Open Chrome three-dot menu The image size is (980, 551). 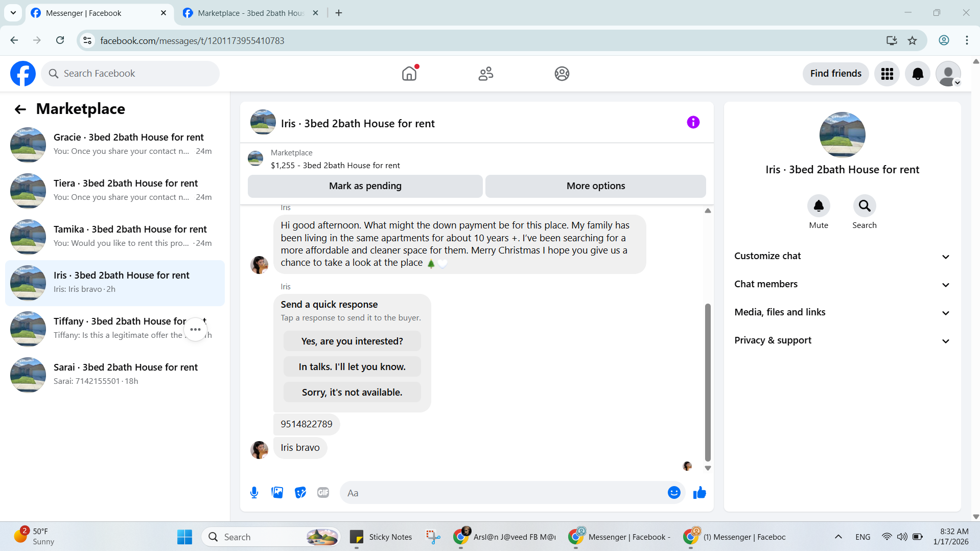(x=967, y=40)
